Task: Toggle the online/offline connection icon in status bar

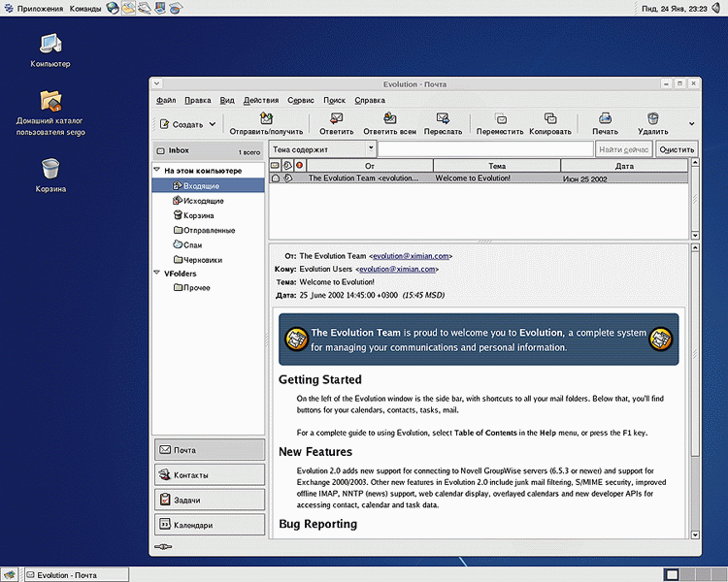Action: (165, 547)
